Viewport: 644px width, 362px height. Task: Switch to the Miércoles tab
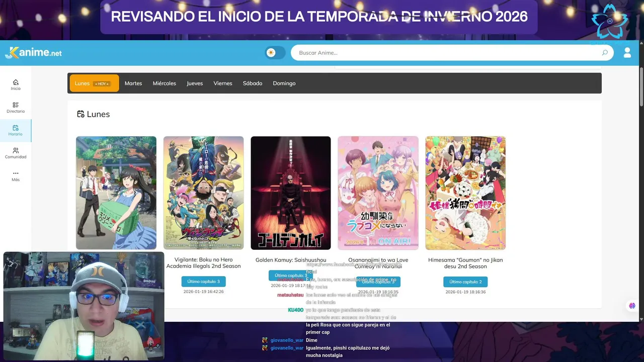(165, 83)
